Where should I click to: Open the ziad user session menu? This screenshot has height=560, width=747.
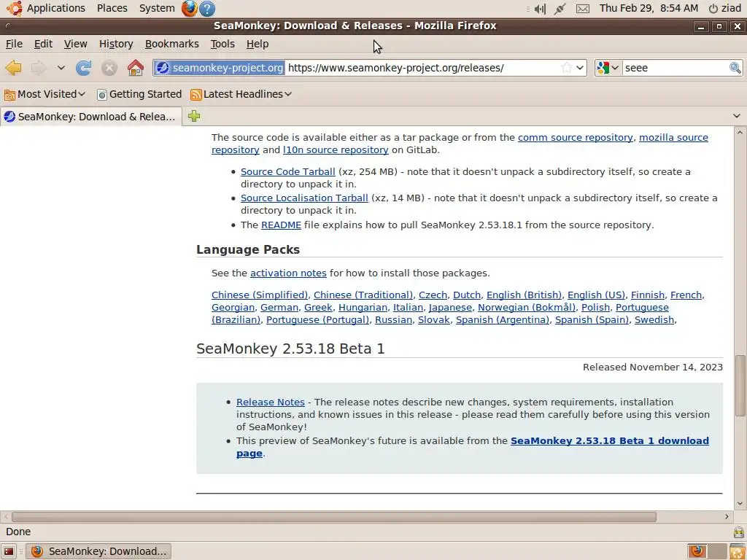[725, 8]
